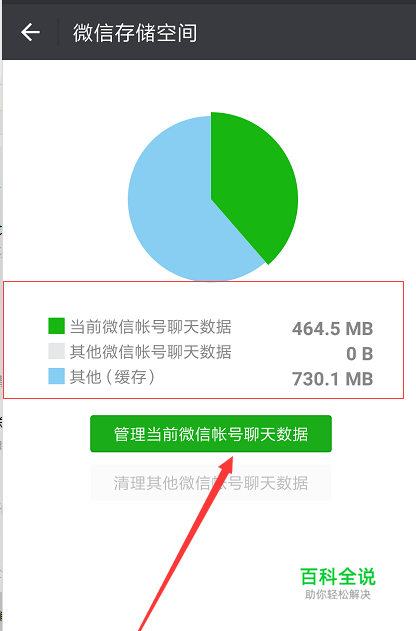Click the 464.5 MB value
Image resolution: width=416 pixels, height=631 pixels.
[333, 329]
